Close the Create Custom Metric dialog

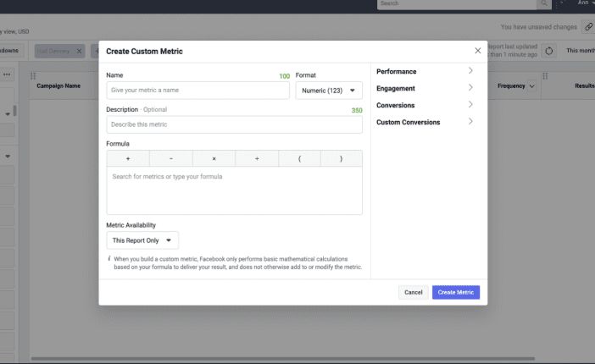pyautogui.click(x=477, y=51)
